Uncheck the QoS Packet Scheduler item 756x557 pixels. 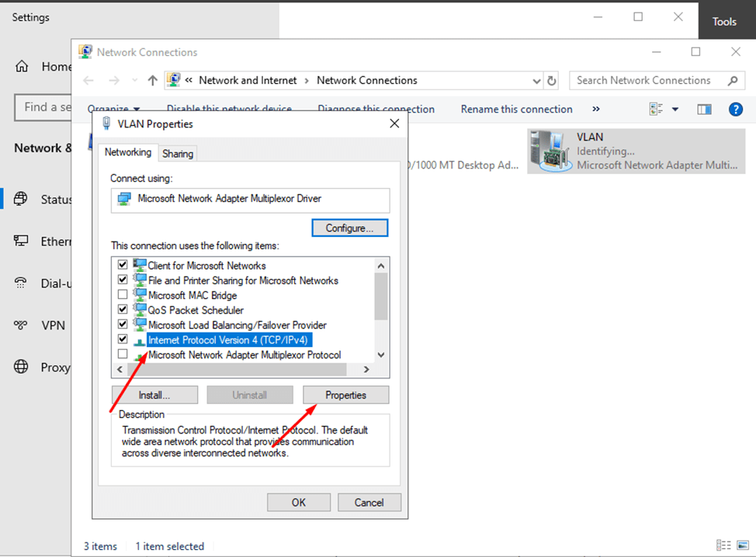click(122, 309)
